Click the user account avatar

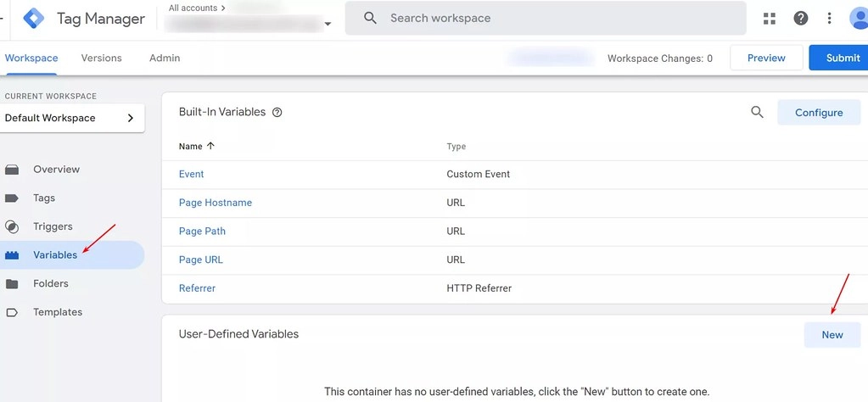pos(858,18)
